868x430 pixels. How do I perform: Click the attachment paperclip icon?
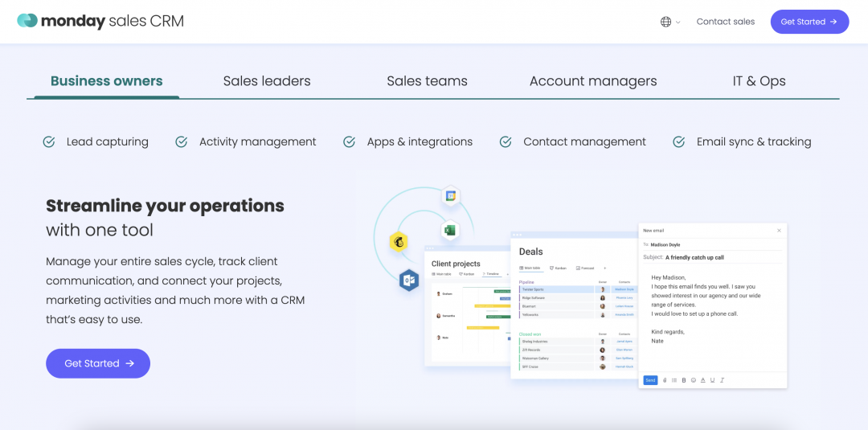[665, 380]
